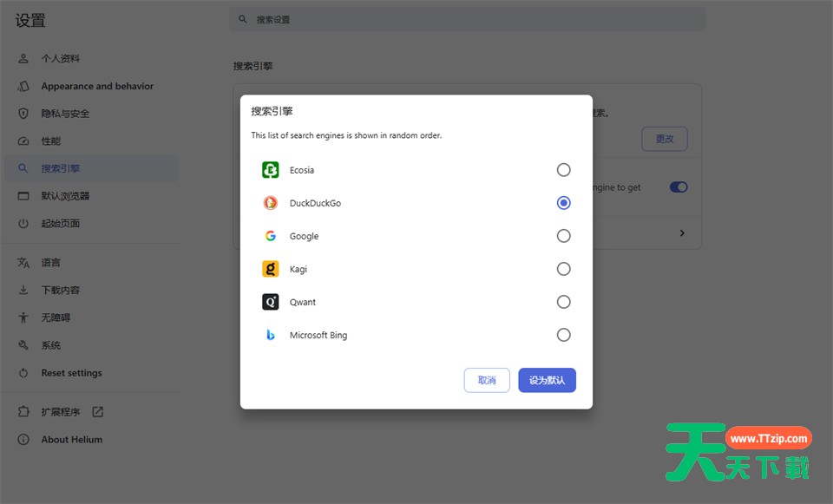Click the Kagi orange icon
833x504 pixels.
(x=271, y=269)
